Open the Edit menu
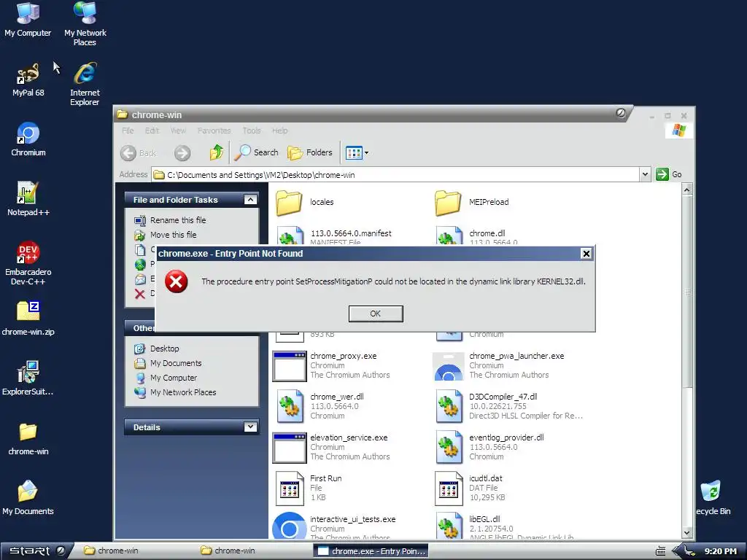 (152, 131)
